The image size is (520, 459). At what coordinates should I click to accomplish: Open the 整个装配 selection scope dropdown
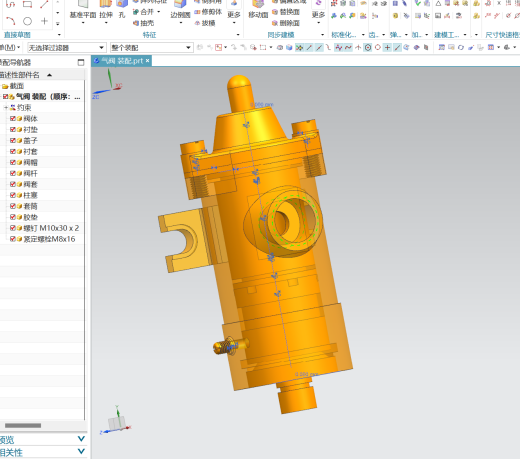tap(152, 48)
